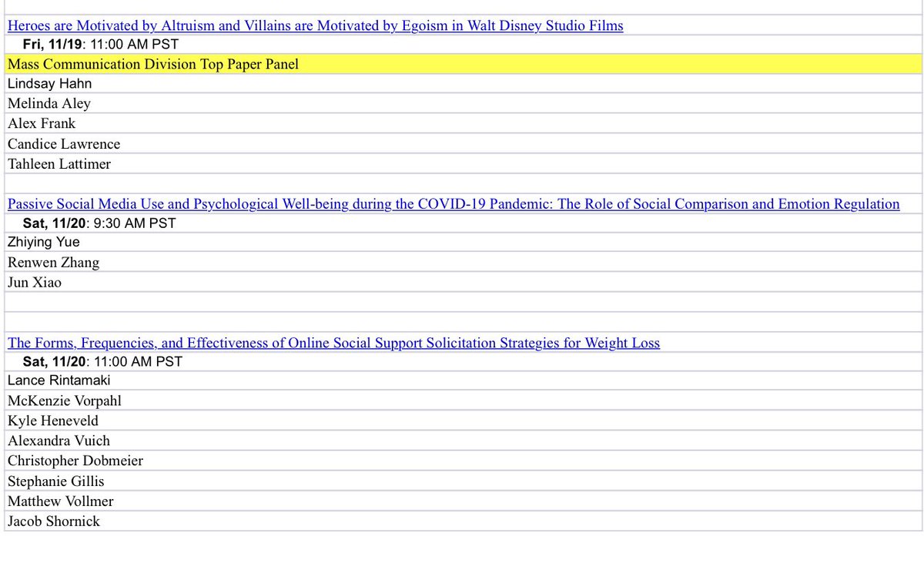Select the Stephanie Gillis cell

(x=463, y=481)
